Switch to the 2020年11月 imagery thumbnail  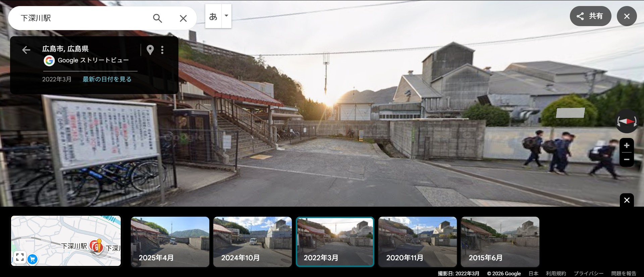click(x=418, y=242)
